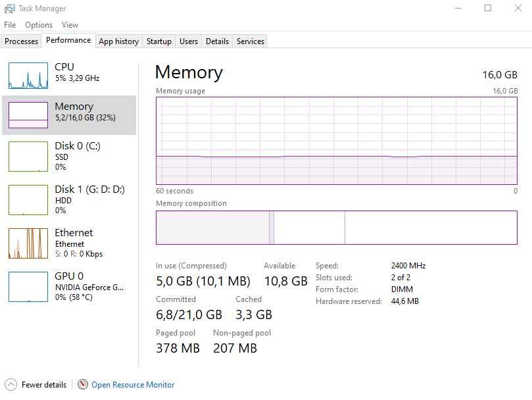532x400 pixels.
Task: Open the Services tab
Action: point(251,41)
